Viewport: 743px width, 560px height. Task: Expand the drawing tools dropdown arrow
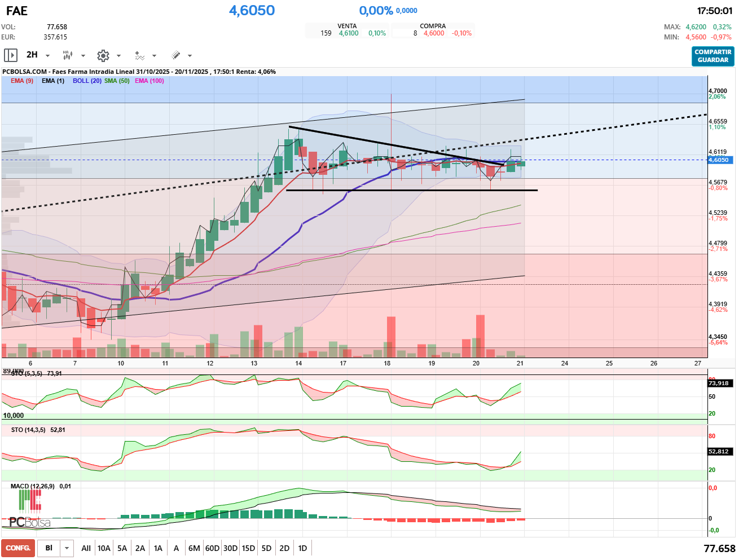pos(190,56)
